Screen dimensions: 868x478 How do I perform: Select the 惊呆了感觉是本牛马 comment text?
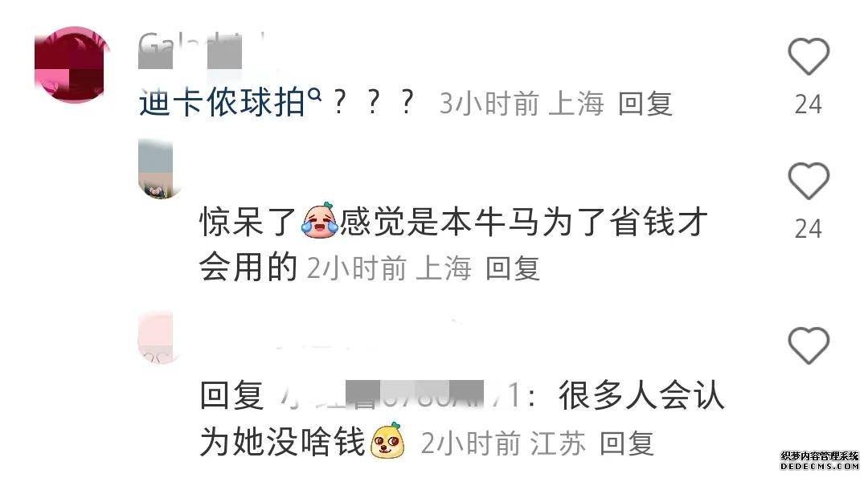(x=453, y=244)
